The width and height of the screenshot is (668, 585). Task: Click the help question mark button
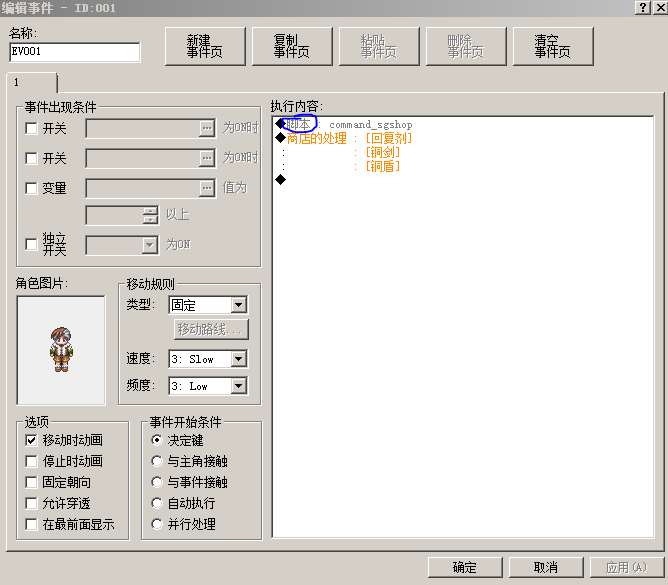pyautogui.click(x=642, y=7)
